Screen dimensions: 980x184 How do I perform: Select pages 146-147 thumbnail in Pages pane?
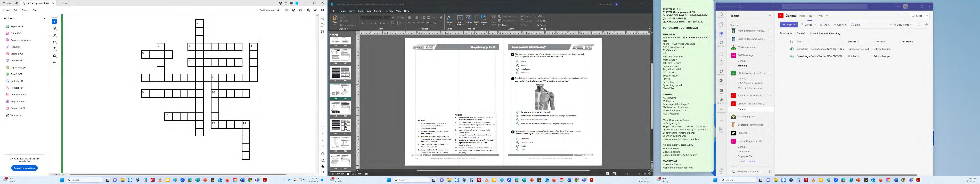(340, 72)
